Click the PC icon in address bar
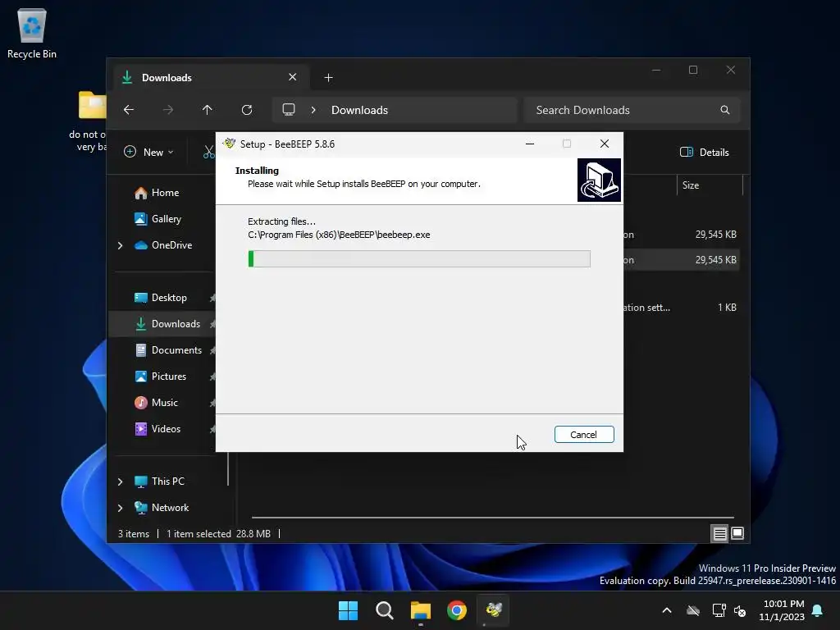This screenshot has width=840, height=630. (x=289, y=110)
